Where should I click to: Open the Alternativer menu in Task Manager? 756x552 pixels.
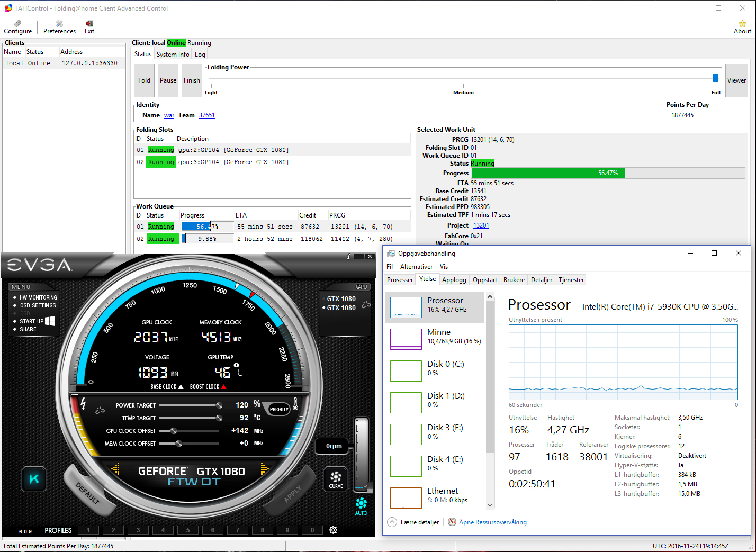pyautogui.click(x=416, y=267)
